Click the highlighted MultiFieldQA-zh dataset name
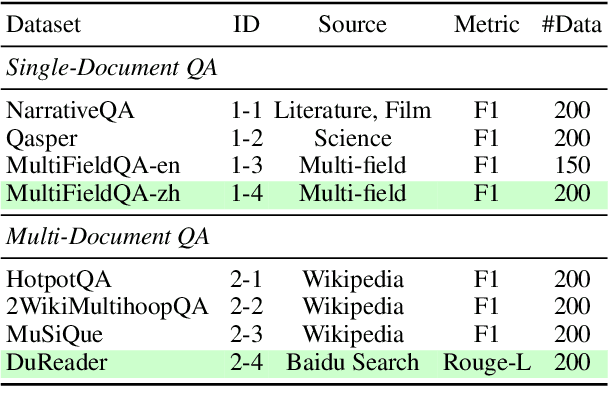 (79, 193)
